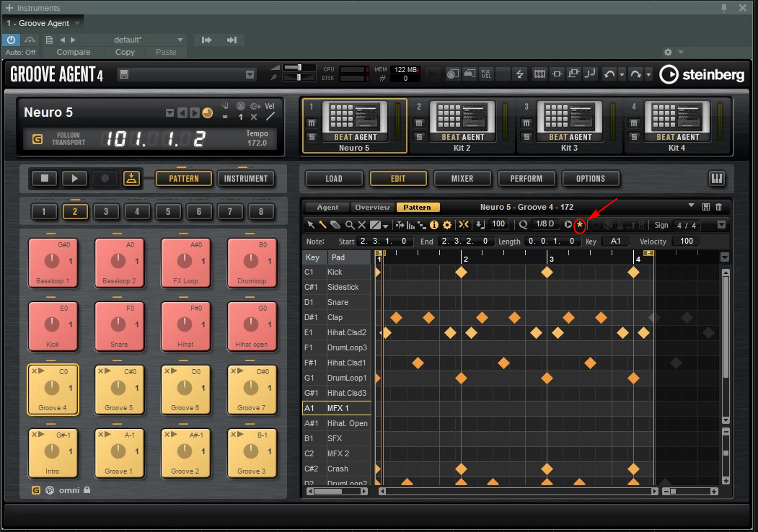
Task: Click the LOAD page button
Action: coord(333,178)
